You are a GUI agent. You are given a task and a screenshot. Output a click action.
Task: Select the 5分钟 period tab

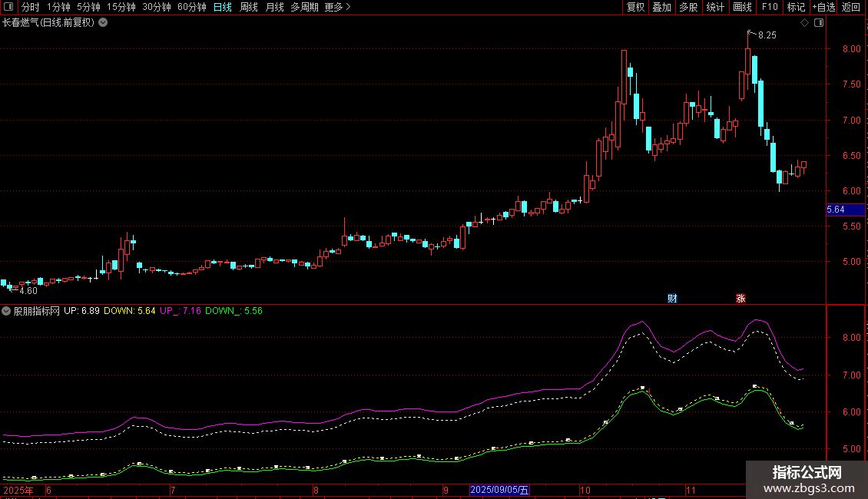pyautogui.click(x=88, y=7)
